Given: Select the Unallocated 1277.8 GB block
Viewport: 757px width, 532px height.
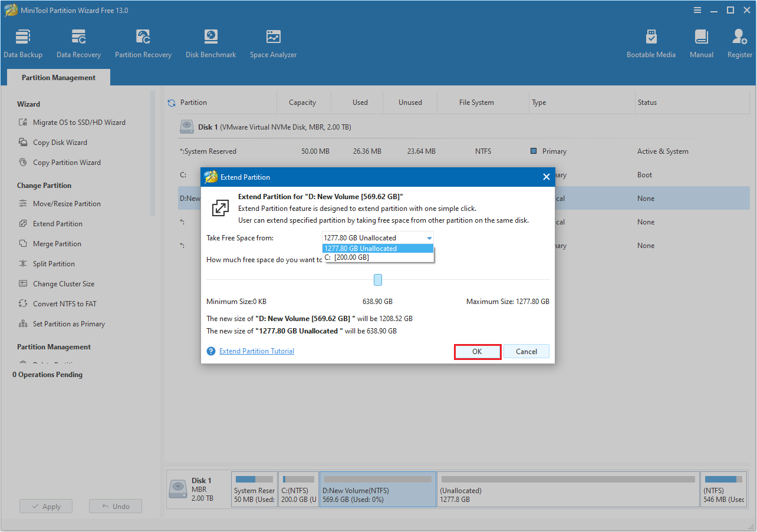Looking at the screenshot, I should click(568, 490).
